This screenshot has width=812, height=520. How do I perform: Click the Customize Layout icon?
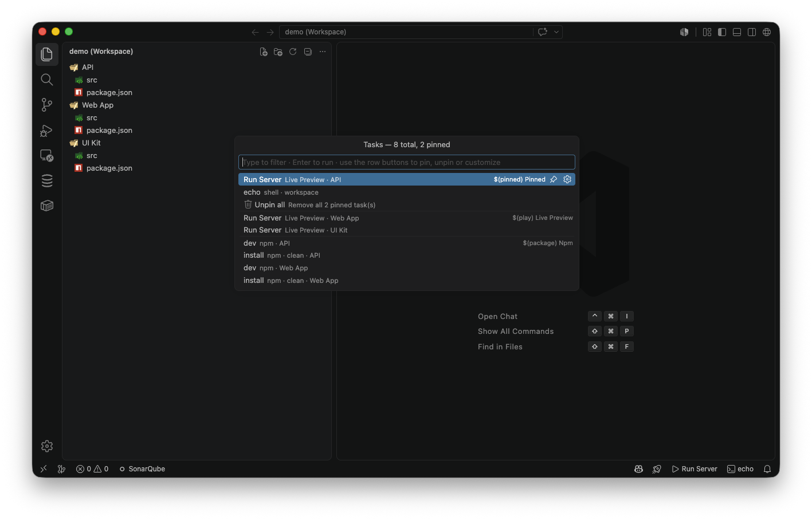tap(707, 32)
